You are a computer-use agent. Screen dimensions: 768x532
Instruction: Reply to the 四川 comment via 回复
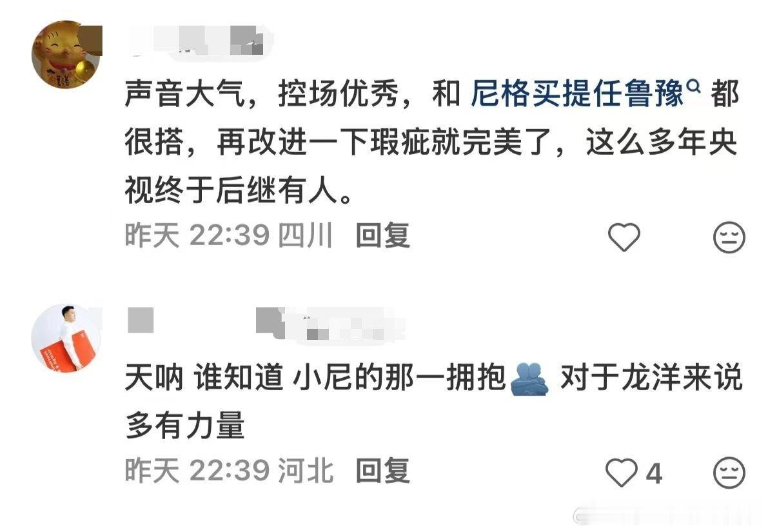pyautogui.click(x=382, y=235)
